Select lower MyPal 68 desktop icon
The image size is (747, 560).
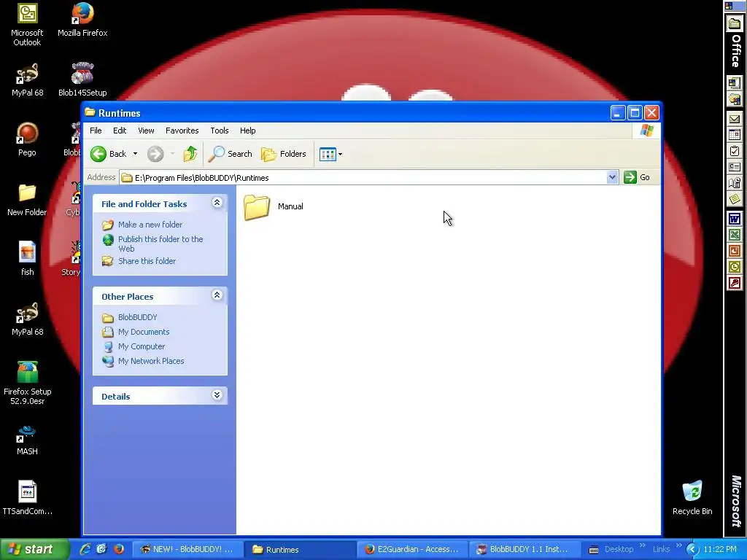27,319
